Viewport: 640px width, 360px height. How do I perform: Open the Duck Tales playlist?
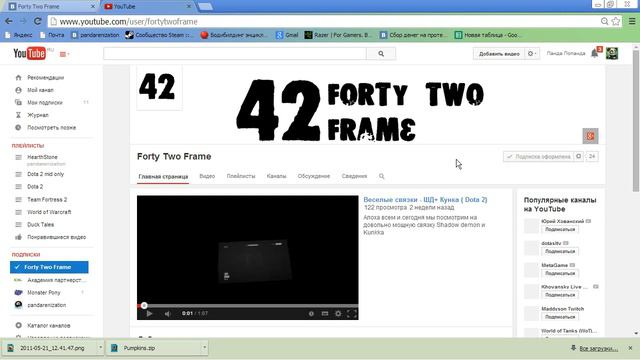(40, 224)
